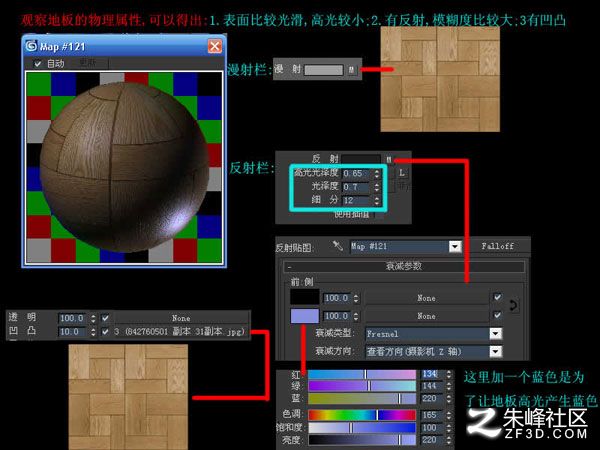
Task: Toggle the 凹凸 map enable checkbox
Action: point(105,332)
